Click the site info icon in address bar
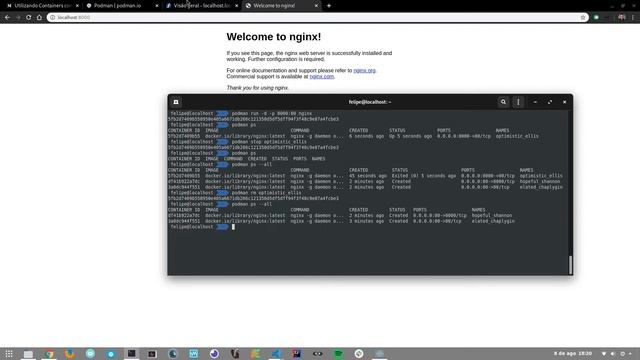Viewport: 640px width, 360px height. point(52,18)
